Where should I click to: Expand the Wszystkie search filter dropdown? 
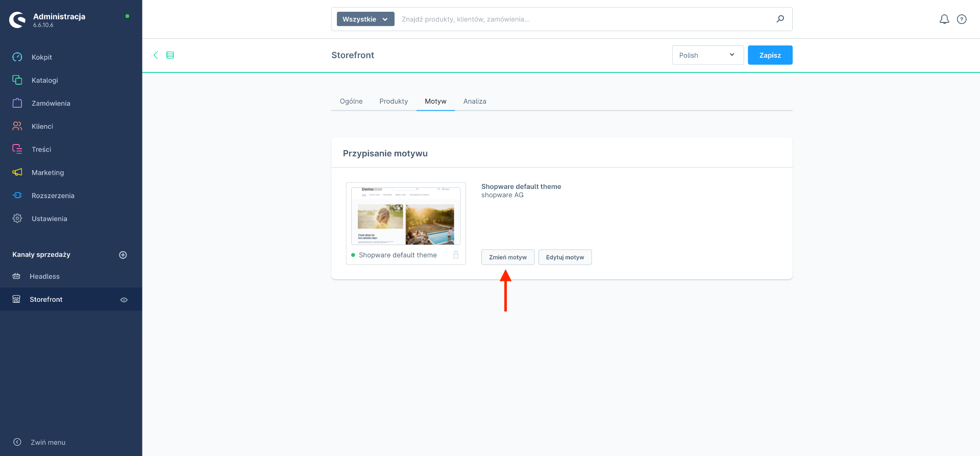coord(365,19)
